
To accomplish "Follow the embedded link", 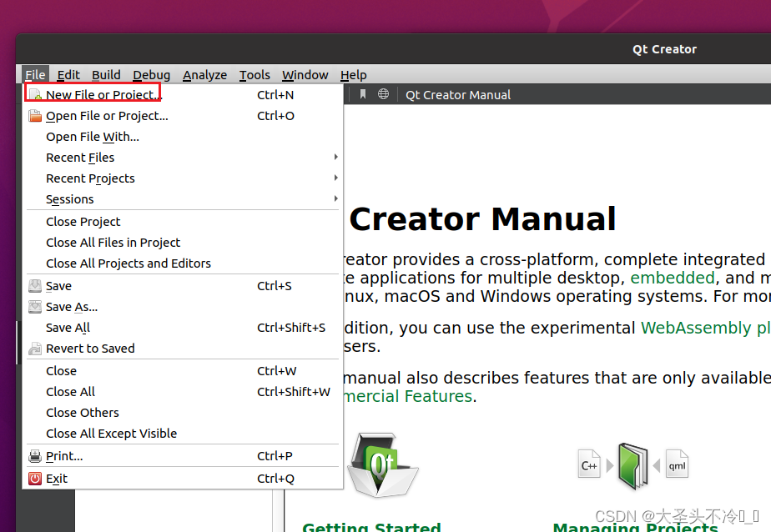I will [x=673, y=278].
